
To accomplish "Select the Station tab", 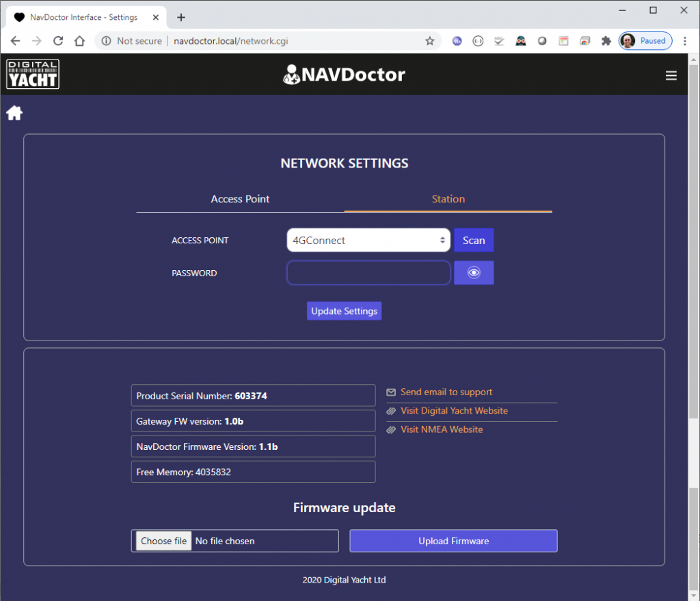I will (448, 199).
